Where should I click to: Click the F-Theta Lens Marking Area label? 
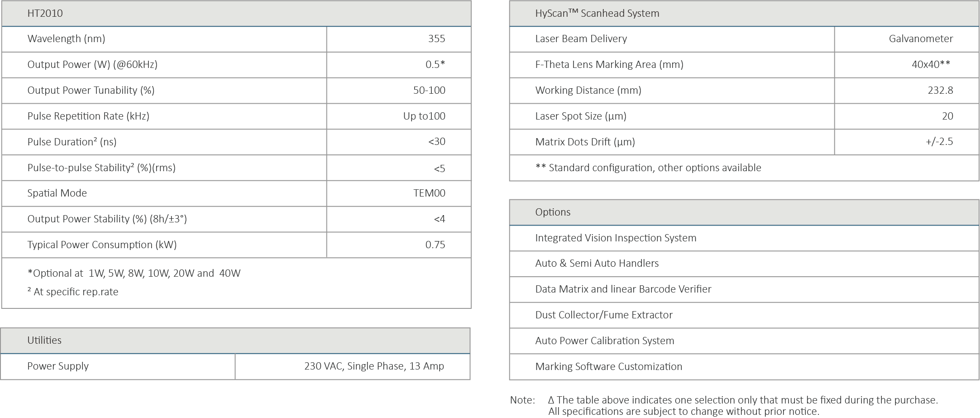(x=609, y=65)
